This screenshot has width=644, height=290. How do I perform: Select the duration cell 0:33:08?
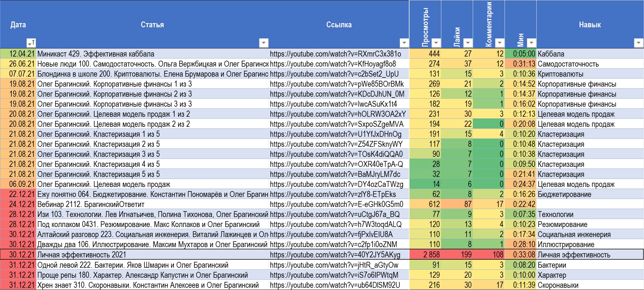click(x=520, y=255)
